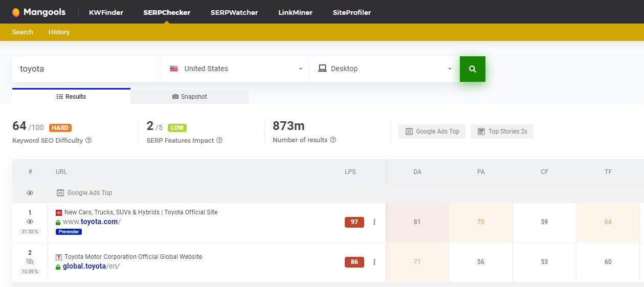Toggle the eye icon for result 1

tap(30, 222)
